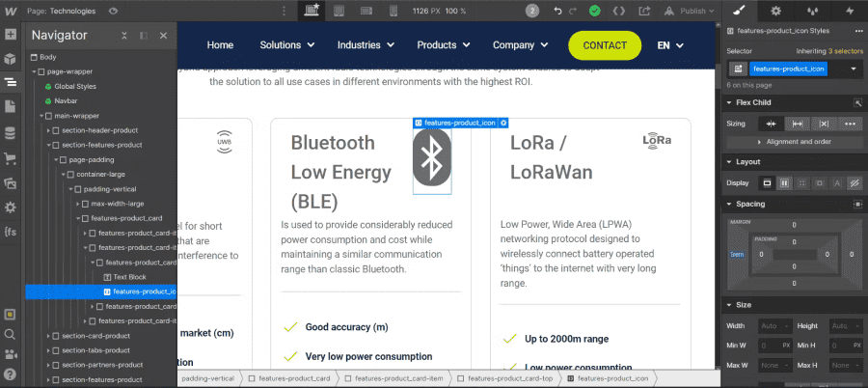Open the Webflow logo menu
The height and width of the screenshot is (388, 868).
click(10, 11)
